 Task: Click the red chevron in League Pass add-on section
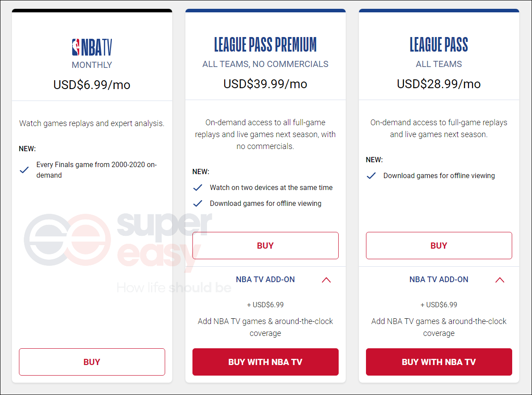(500, 279)
